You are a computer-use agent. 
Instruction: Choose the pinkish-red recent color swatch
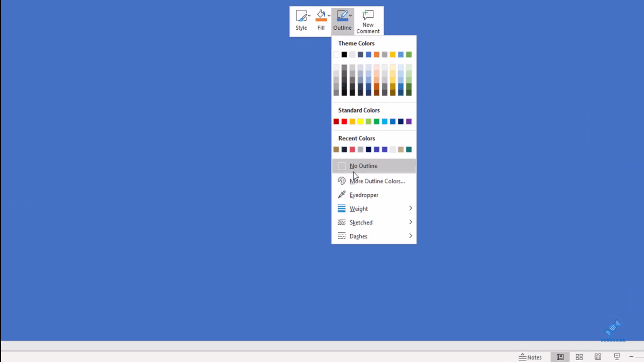pyautogui.click(x=352, y=149)
